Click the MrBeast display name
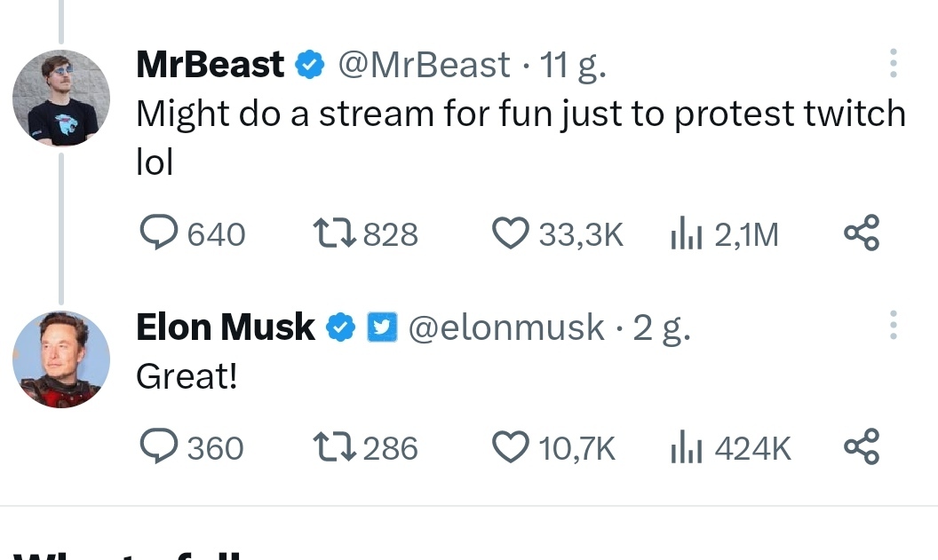Viewport: 938px width, 560px height. (210, 65)
